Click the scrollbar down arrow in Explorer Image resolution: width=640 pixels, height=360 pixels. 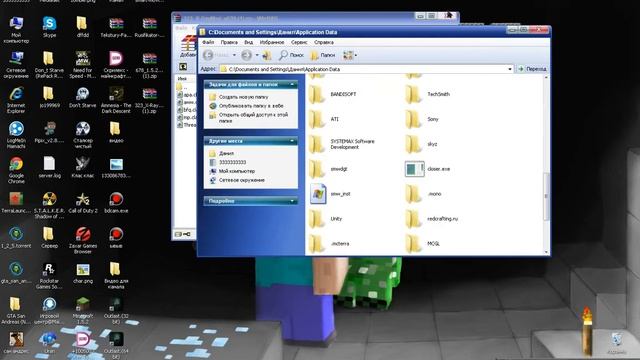(x=546, y=252)
